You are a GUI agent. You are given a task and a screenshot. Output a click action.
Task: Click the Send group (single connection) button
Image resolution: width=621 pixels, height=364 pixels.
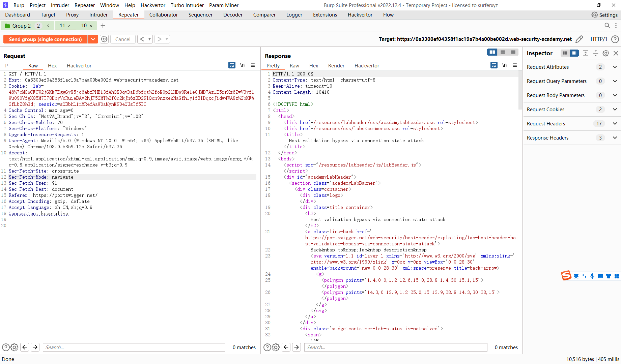click(46, 39)
